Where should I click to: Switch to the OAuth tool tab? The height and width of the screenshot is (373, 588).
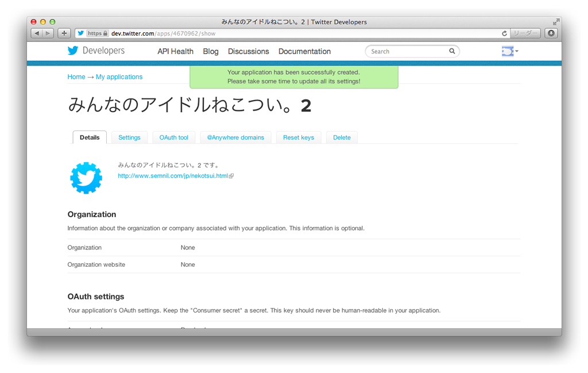173,137
